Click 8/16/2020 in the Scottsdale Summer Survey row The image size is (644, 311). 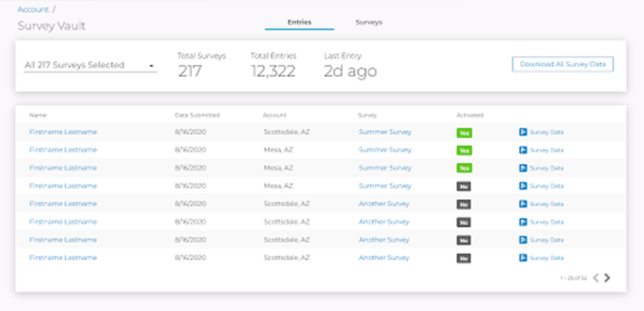(190, 132)
